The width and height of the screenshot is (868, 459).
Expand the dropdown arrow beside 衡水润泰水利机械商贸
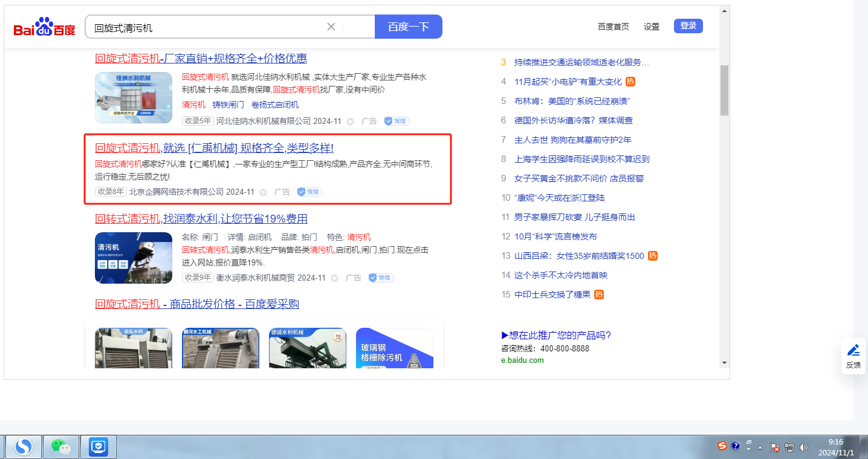(335, 278)
